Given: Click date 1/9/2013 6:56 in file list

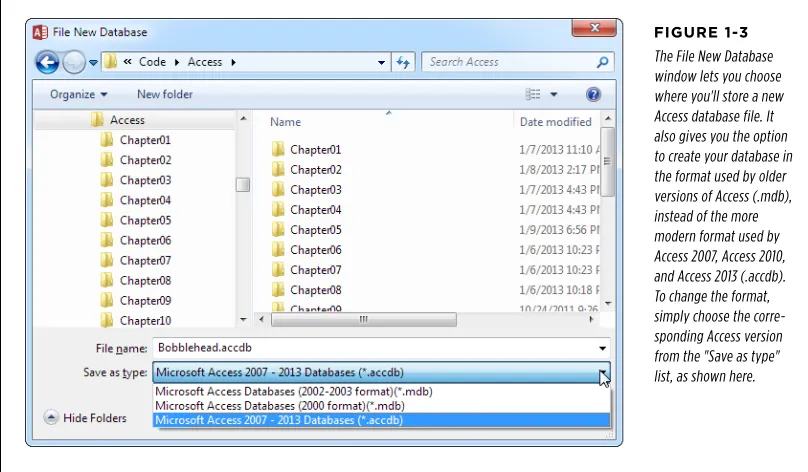Looking at the screenshot, I should (560, 230).
